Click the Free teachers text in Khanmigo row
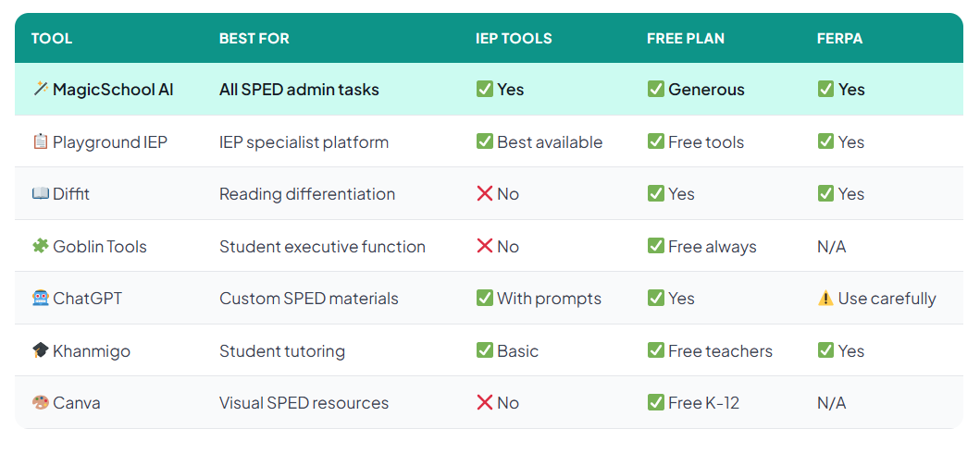 [x=721, y=350]
